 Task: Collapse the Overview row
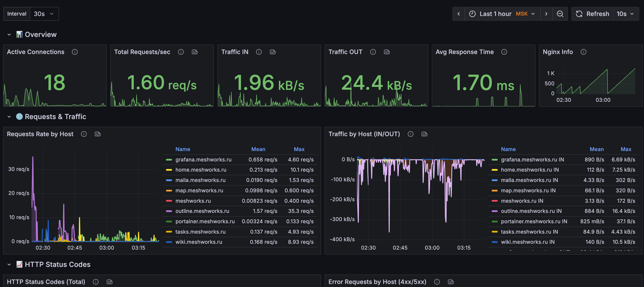9,35
